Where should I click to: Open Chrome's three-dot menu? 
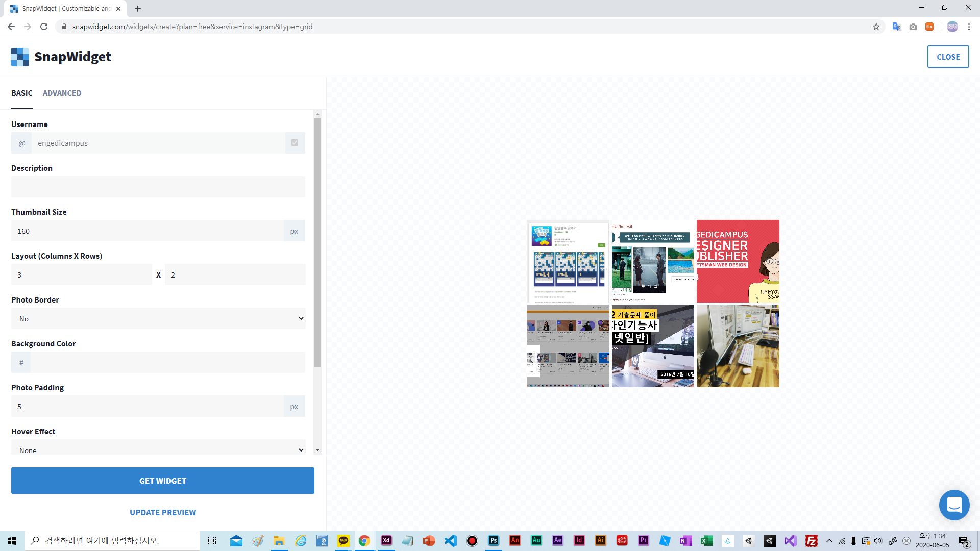point(969,27)
